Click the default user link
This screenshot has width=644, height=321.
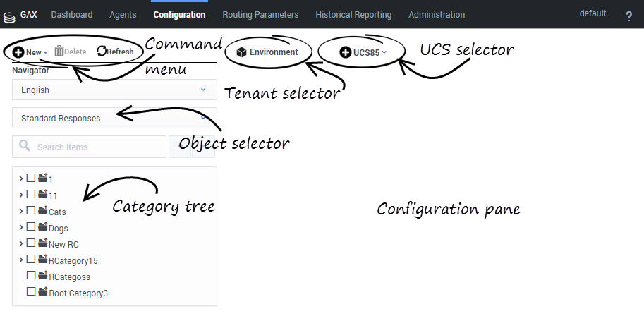(x=593, y=13)
